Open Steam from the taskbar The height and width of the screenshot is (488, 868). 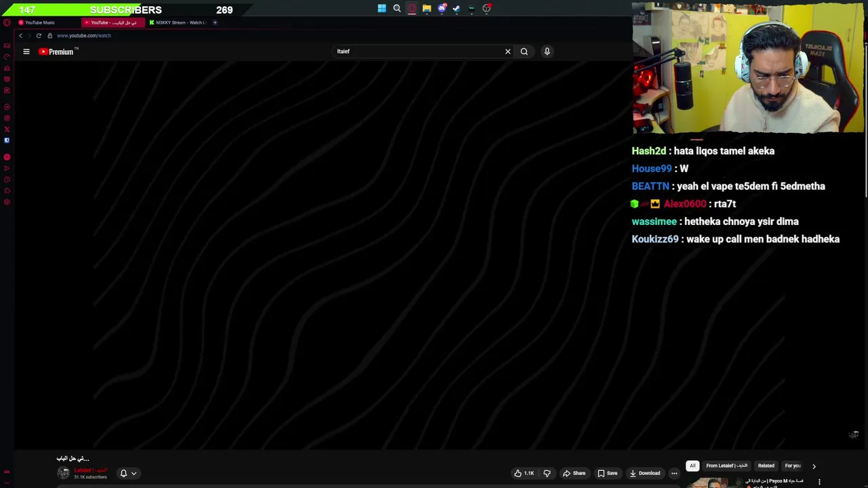456,8
